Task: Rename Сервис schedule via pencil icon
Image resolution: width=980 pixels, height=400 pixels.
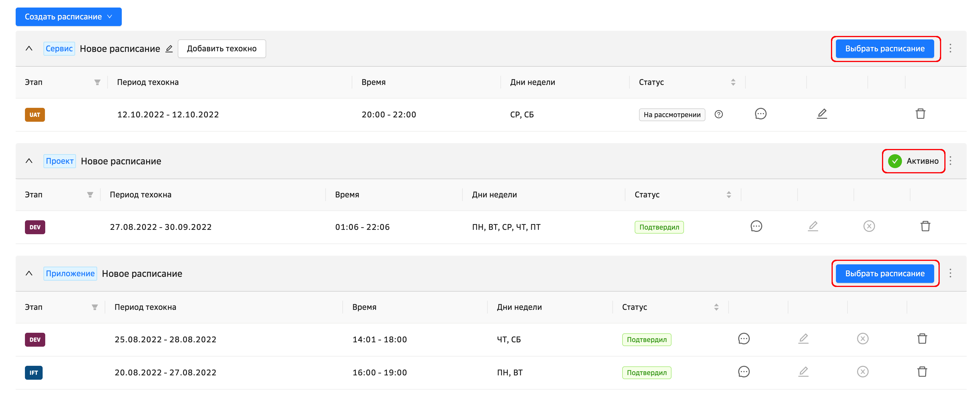Action: point(169,49)
